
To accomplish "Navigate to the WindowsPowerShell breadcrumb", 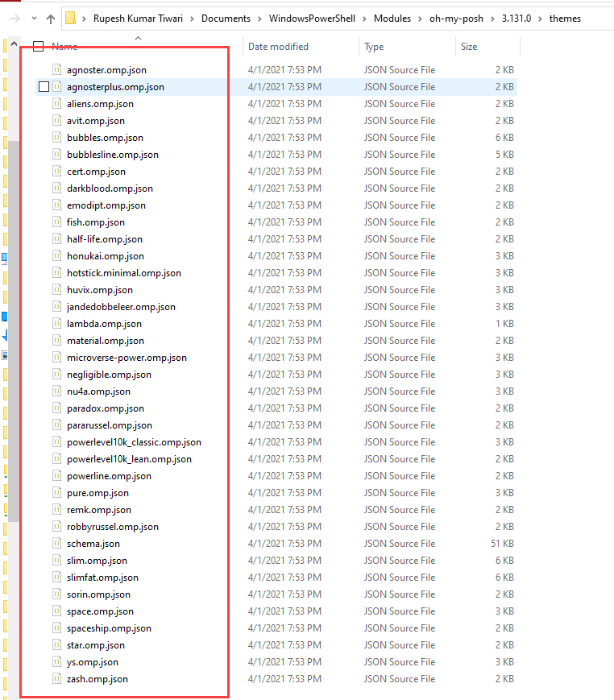I will click(312, 19).
